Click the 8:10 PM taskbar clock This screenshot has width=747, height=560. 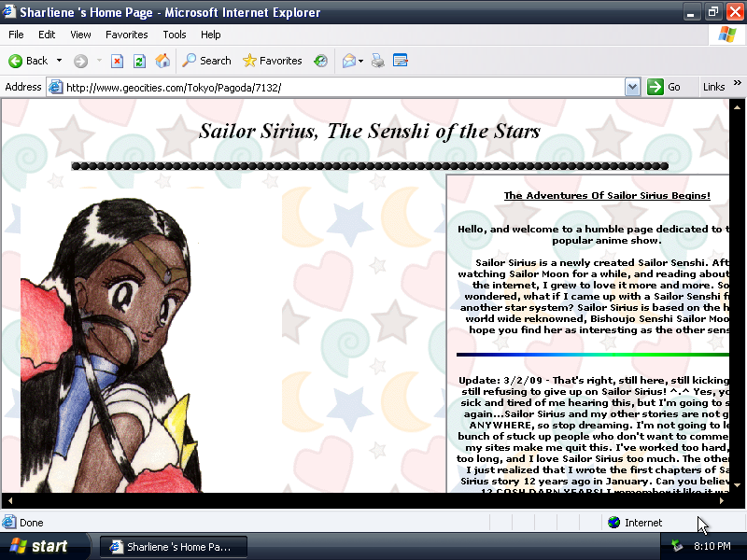[x=712, y=546]
